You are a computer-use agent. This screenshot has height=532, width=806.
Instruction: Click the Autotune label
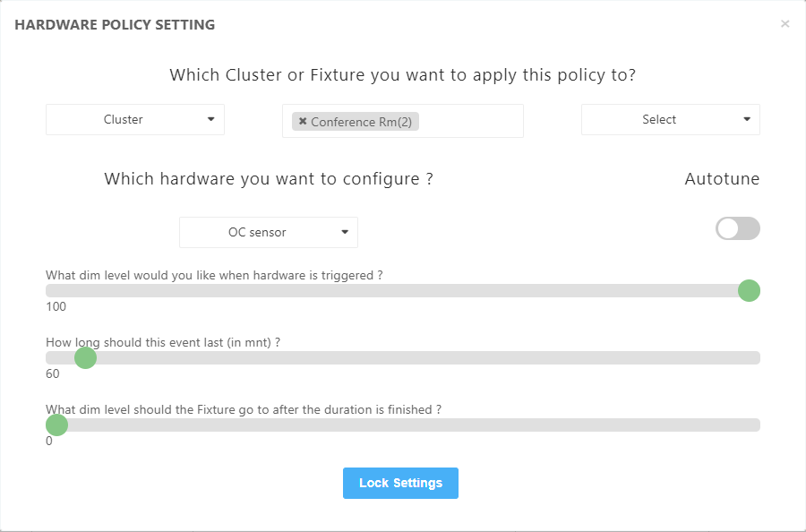(722, 178)
